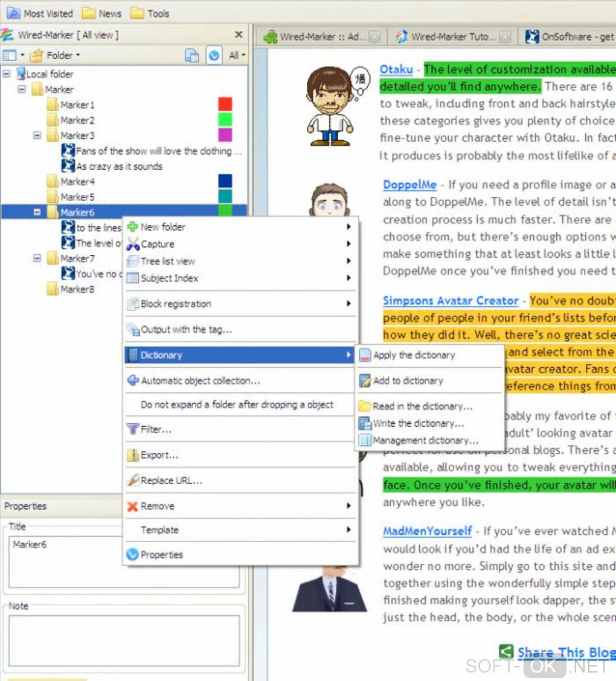This screenshot has width=616, height=681.
Task: Choose Capture in the context menu
Action: click(x=240, y=244)
